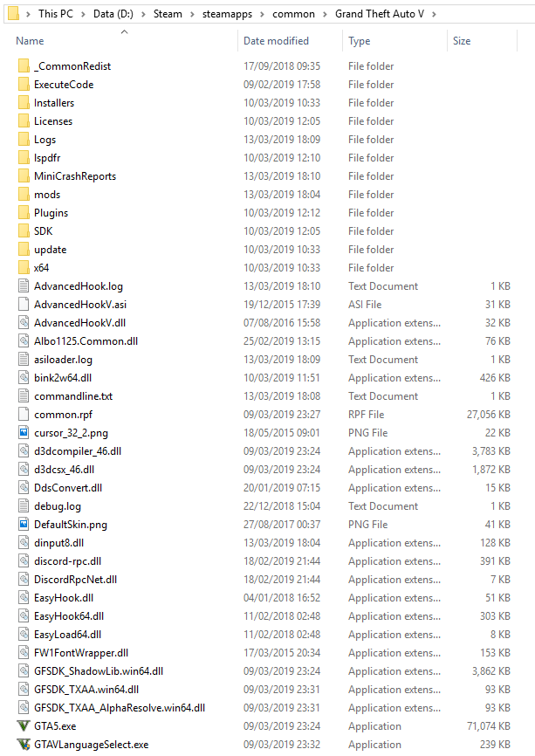Select FW1FontWrapper.dll file name

(81, 652)
